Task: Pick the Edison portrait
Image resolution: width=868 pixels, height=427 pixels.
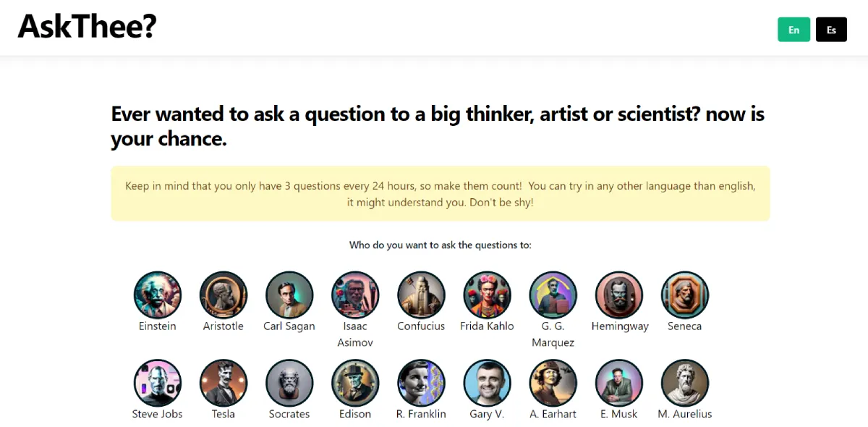Action: coord(355,383)
